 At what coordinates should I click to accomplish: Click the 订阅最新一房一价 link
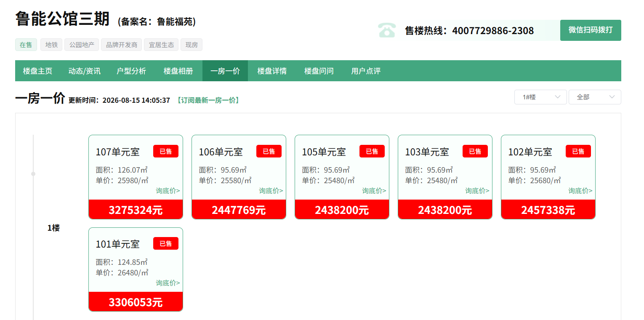(x=208, y=100)
